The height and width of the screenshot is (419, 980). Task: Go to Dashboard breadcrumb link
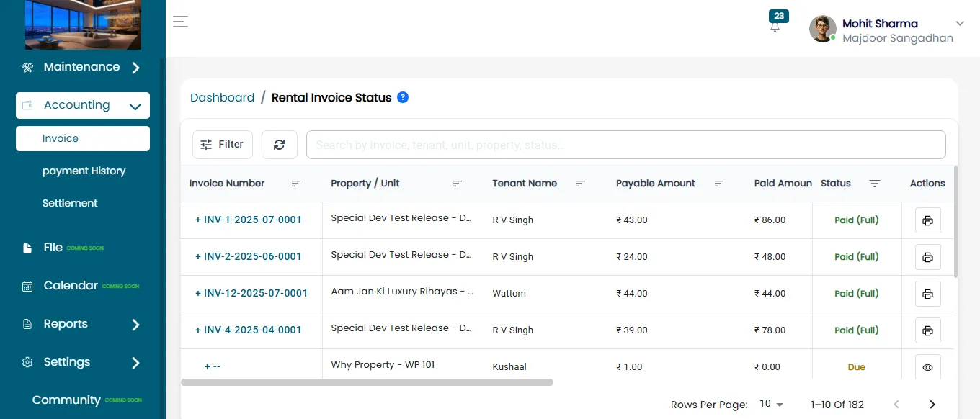point(222,97)
